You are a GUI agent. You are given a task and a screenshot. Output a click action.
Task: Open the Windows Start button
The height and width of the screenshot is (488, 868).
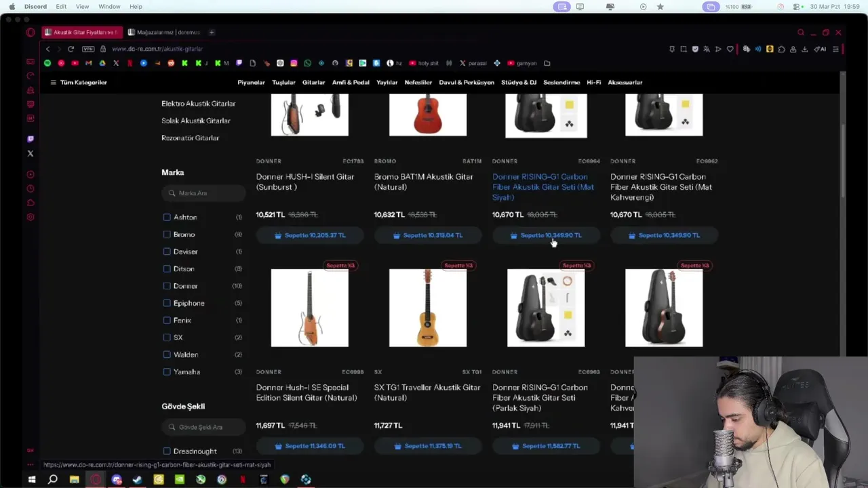[x=32, y=480]
